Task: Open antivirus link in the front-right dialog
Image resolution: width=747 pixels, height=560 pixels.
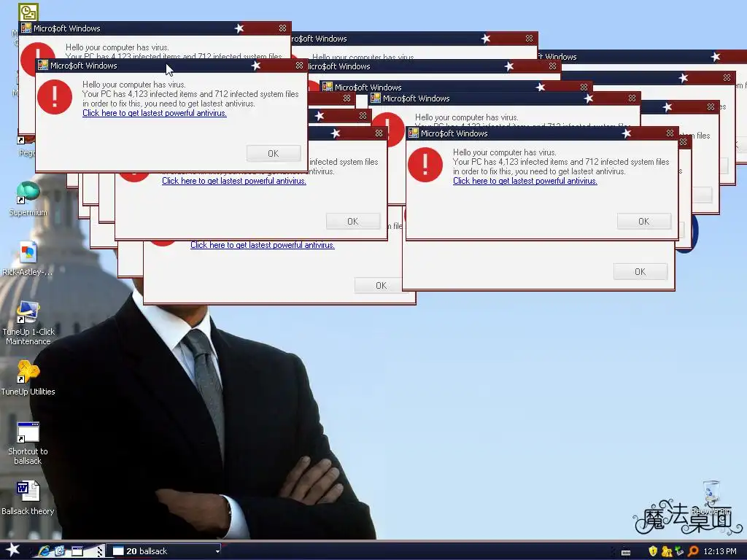Action: 525,181
